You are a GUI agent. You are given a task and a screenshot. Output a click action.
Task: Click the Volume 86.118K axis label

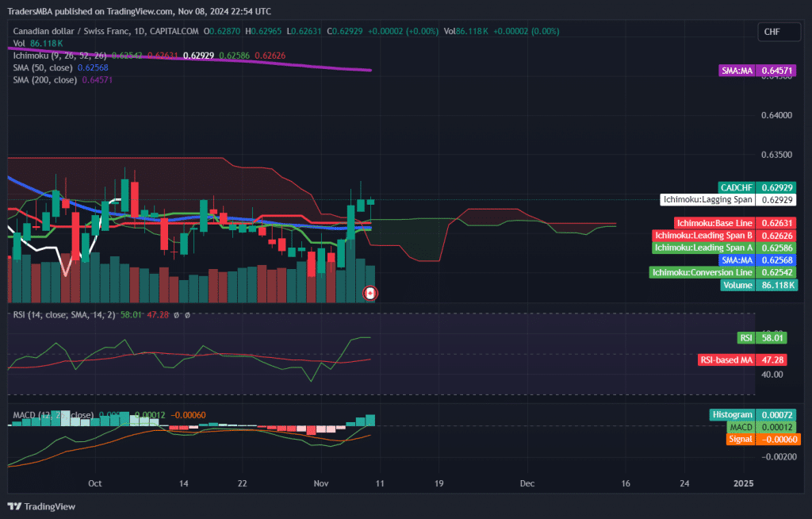(x=759, y=285)
